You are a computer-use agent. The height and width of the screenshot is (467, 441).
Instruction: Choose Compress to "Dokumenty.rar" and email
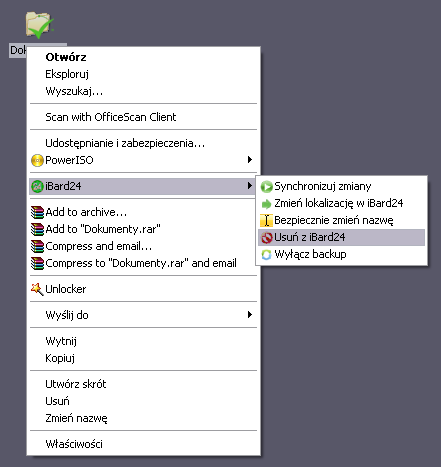(x=143, y=263)
